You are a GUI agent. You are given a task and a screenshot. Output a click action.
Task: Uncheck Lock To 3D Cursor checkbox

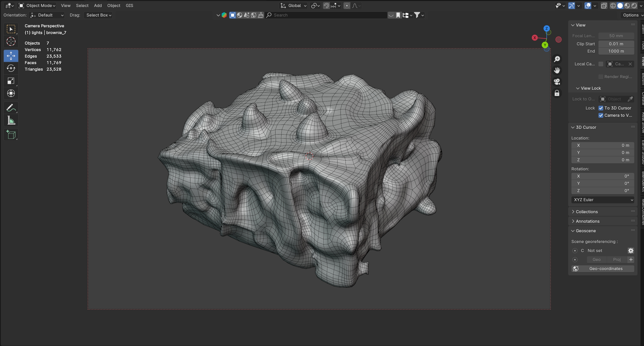601,108
